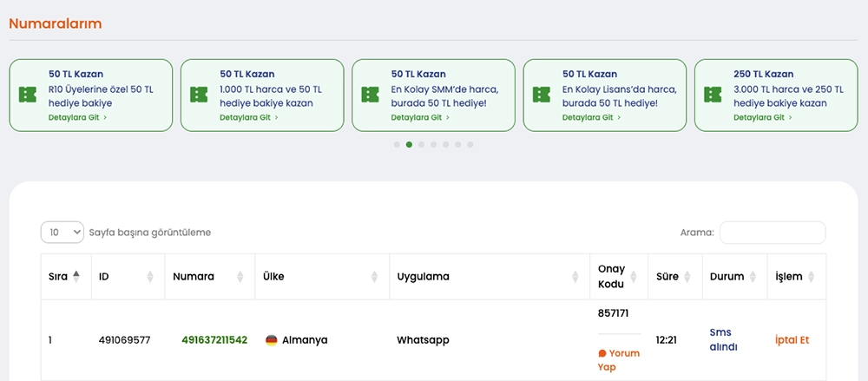Click the coupon icon in the 1.000 TL harca card
The image size is (868, 381).
pyautogui.click(x=199, y=95)
